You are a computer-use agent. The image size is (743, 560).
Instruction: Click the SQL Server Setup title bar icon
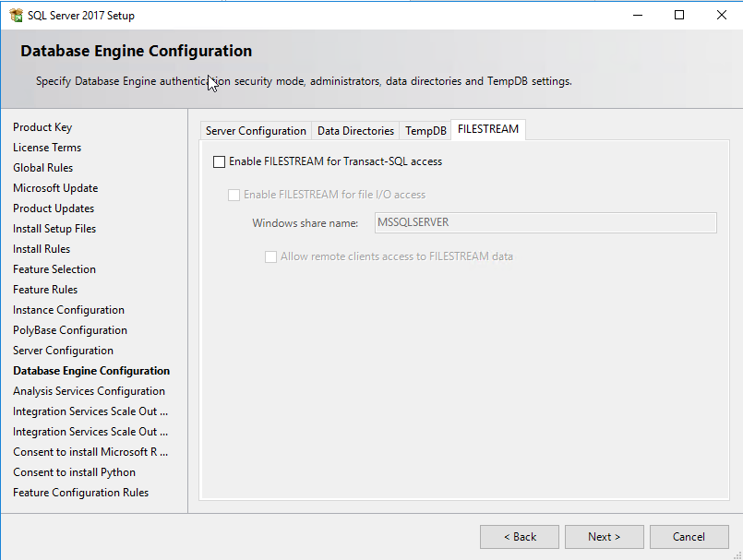click(x=16, y=15)
